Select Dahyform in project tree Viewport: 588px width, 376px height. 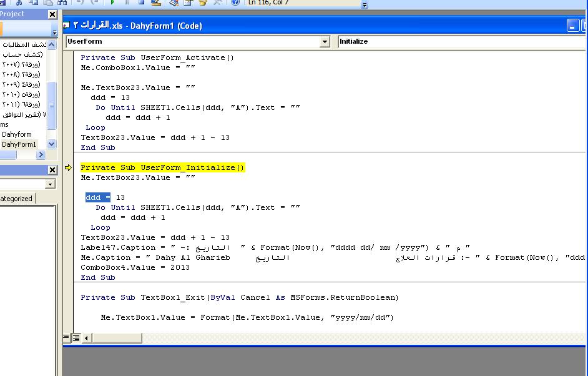pos(16,134)
